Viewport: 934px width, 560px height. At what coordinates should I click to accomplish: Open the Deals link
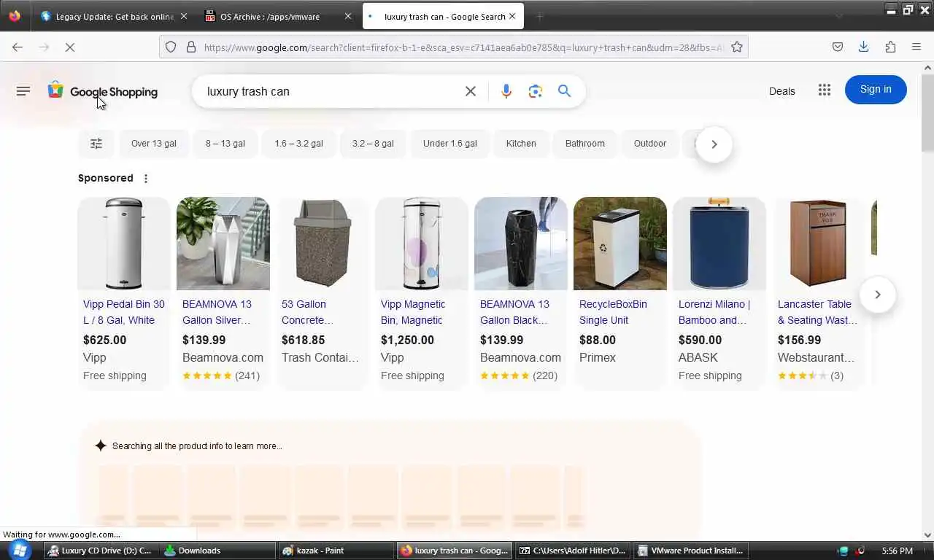pyautogui.click(x=782, y=91)
